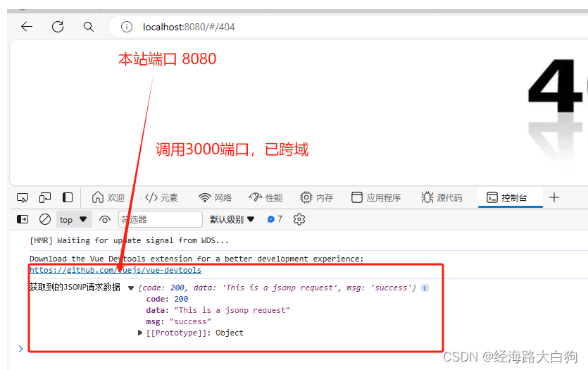Viewport: 588px width, 370px height.
Task: Open console settings gear
Action: (299, 219)
